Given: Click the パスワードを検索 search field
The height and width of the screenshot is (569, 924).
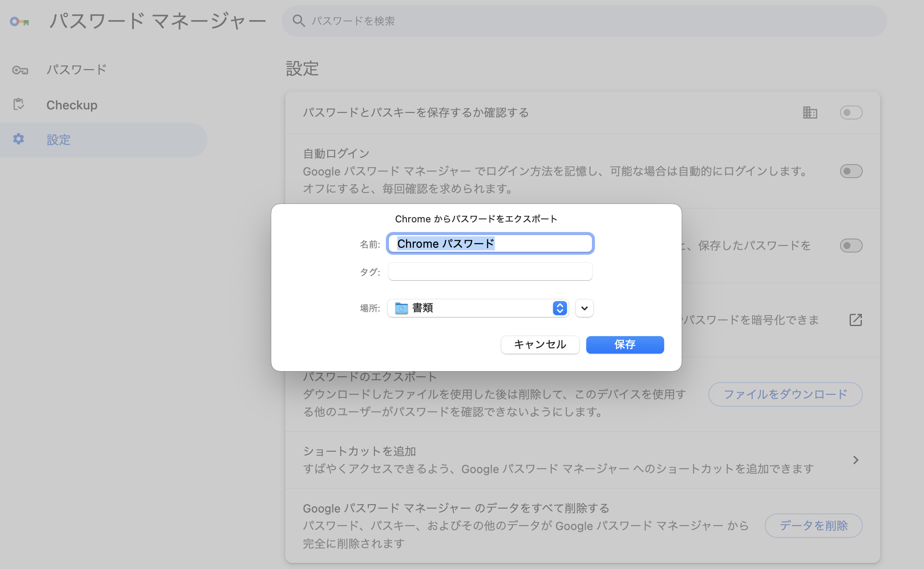Looking at the screenshot, I should pyautogui.click(x=584, y=21).
